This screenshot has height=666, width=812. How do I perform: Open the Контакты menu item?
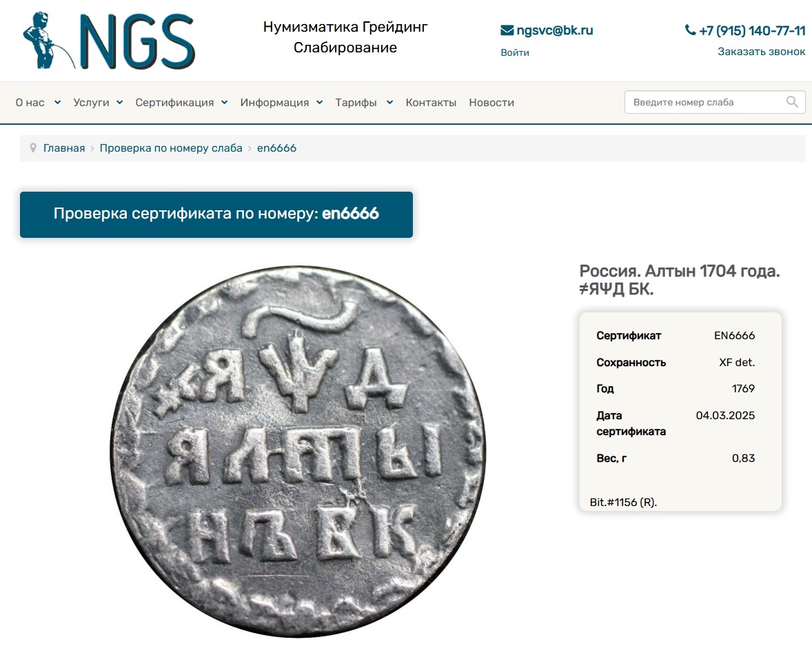point(431,103)
